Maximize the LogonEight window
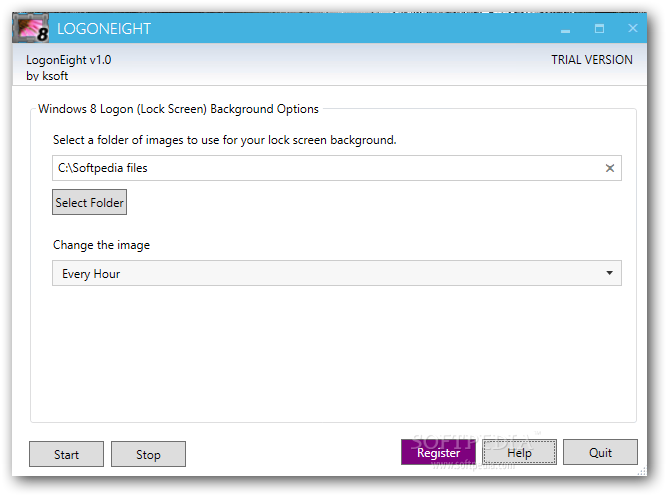Screen dimensions: 667x496 click(x=599, y=29)
